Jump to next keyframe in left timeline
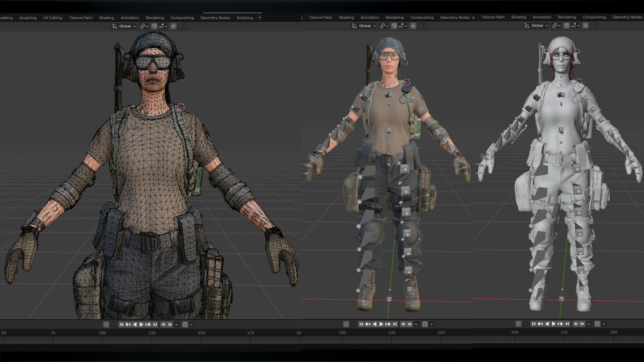This screenshot has height=362, width=644. click(x=148, y=324)
